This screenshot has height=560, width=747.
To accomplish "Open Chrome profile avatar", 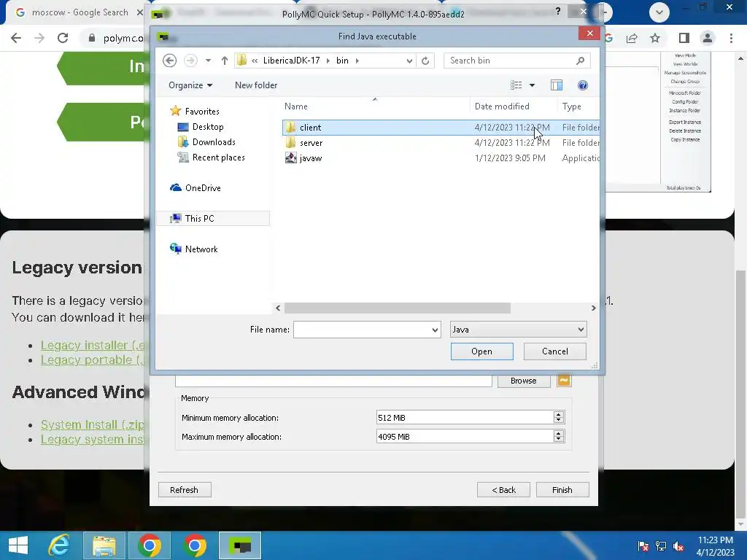I will 708,38.
